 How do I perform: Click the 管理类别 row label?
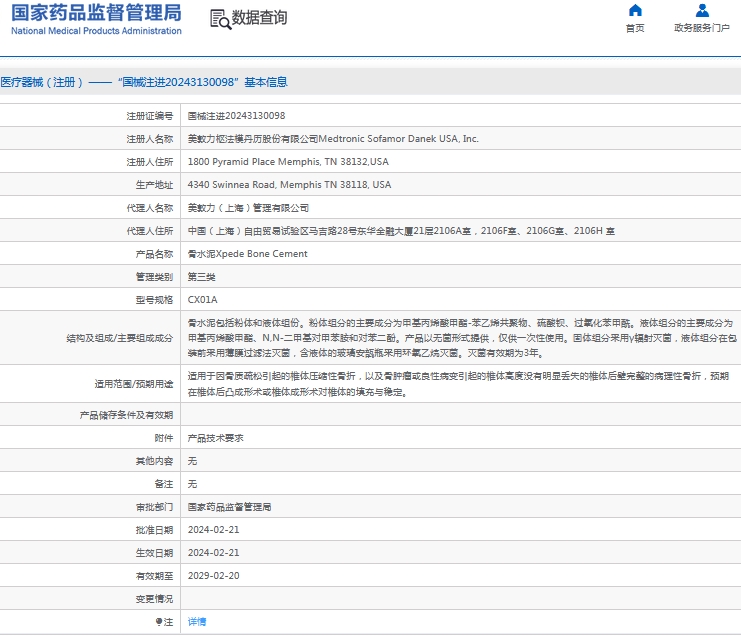(x=154, y=277)
